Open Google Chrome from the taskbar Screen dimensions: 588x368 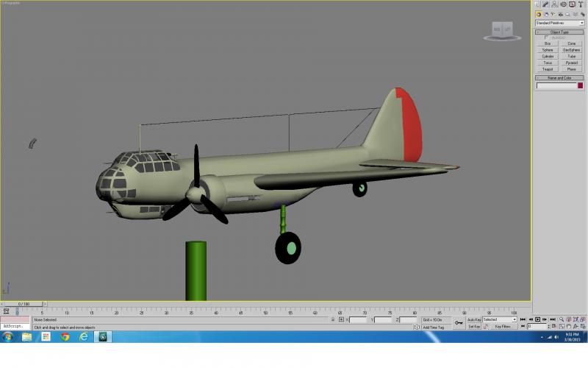click(x=65, y=337)
